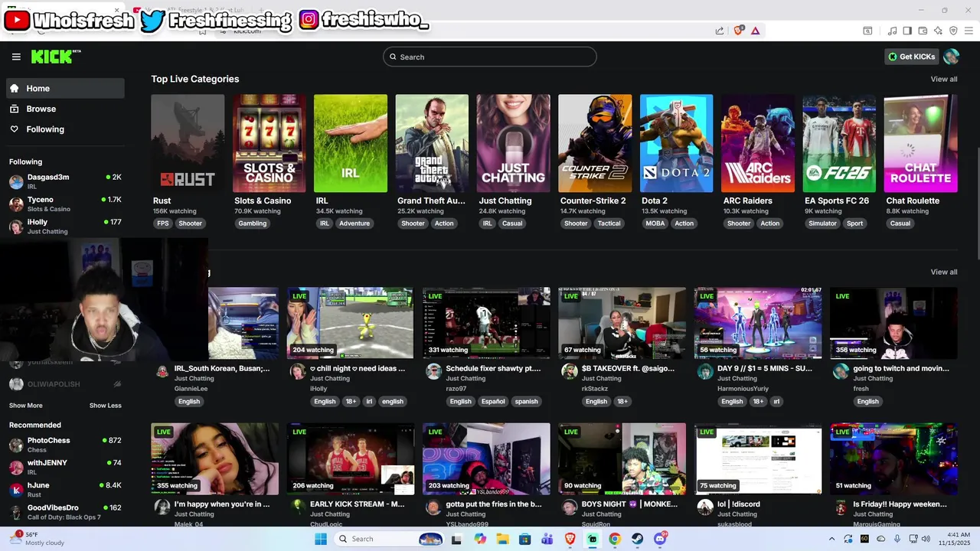Click Show Less in sidebar

click(105, 406)
